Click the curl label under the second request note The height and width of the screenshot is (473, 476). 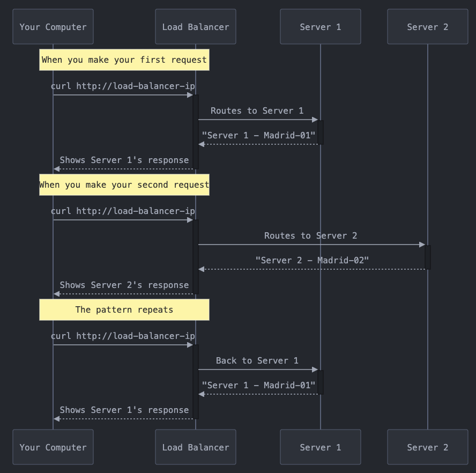123,211
